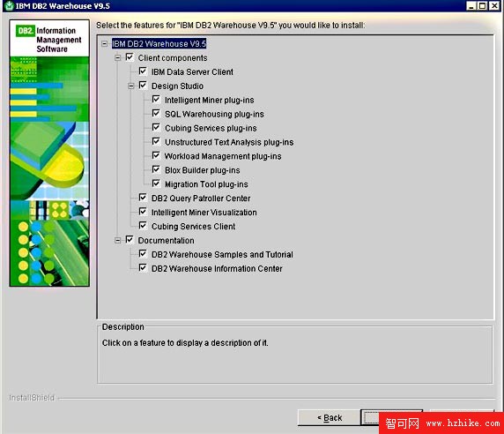The image size is (504, 434).
Task: Disable Intelligent Miner Visualization checkbox
Action: coord(143,212)
